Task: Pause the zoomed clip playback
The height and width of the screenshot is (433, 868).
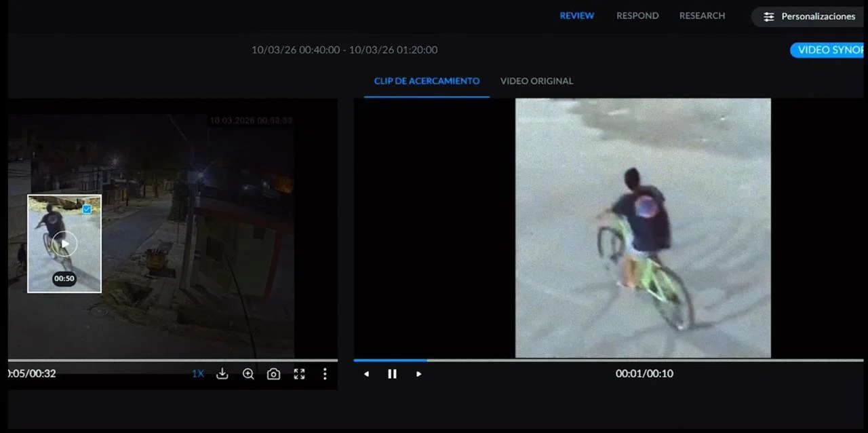Action: (x=392, y=374)
